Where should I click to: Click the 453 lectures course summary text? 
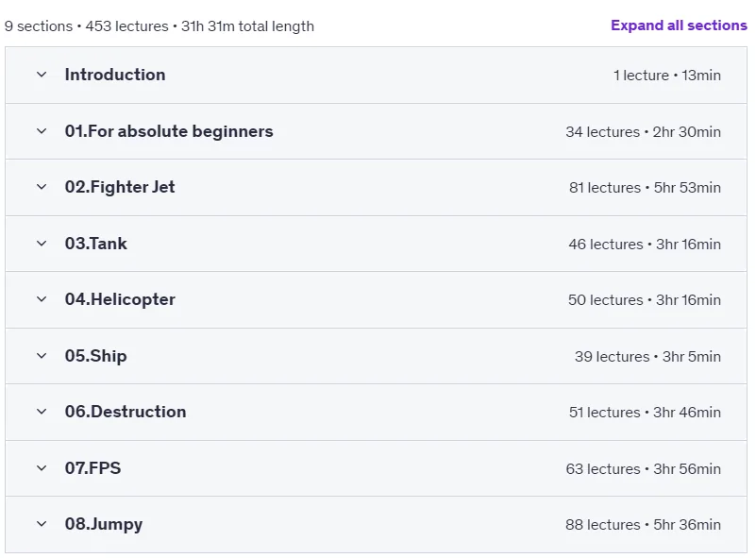tap(126, 26)
